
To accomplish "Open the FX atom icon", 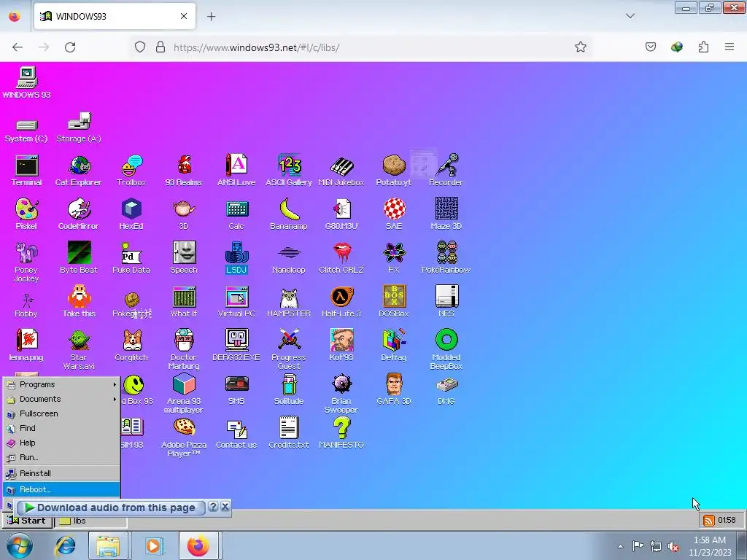I will tap(394, 257).
